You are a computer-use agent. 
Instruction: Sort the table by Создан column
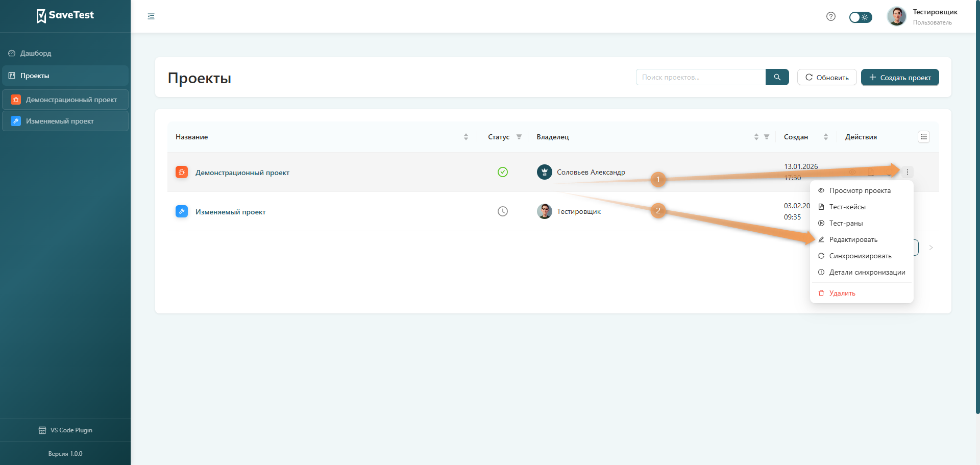tap(825, 137)
